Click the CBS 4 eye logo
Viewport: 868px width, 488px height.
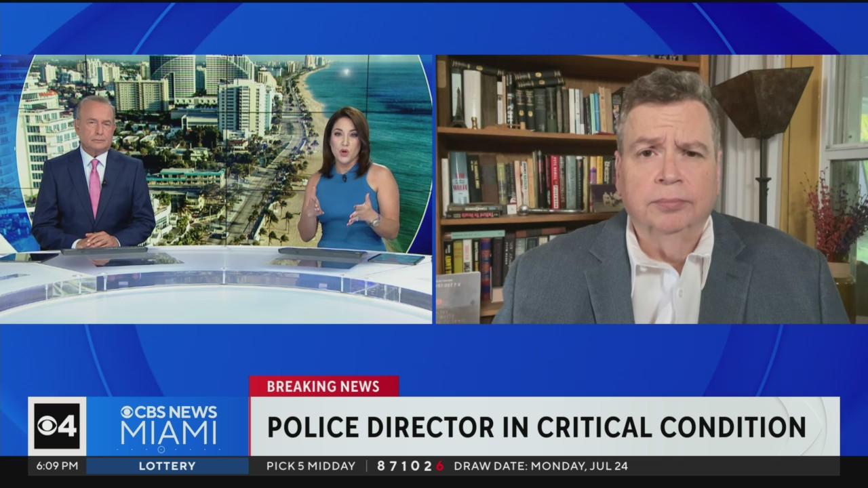[x=57, y=426]
